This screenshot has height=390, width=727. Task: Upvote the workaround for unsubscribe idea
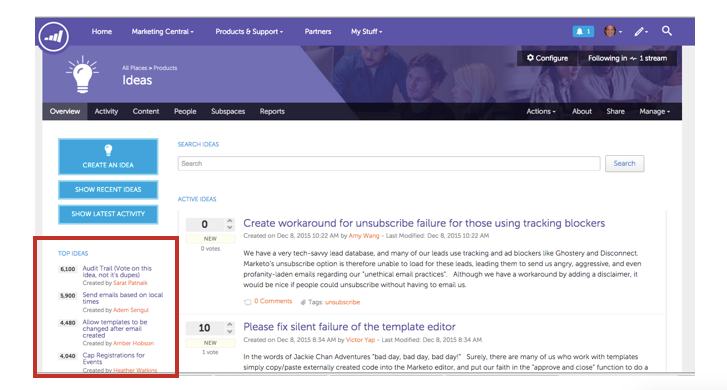[x=230, y=221]
